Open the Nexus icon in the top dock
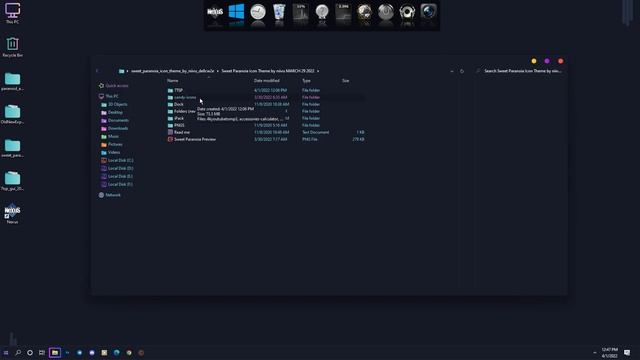 [215, 12]
